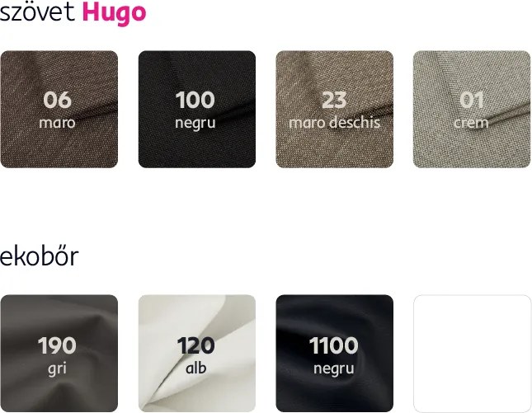Click the number 06 on brown swatch

(58, 100)
